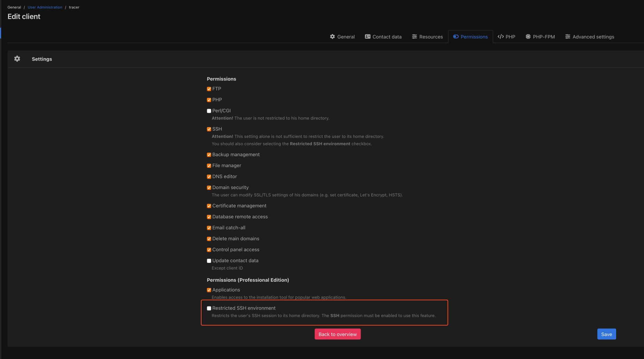The height and width of the screenshot is (359, 644).
Task: Click the PHP-FPM chip icon
Action: 528,37
